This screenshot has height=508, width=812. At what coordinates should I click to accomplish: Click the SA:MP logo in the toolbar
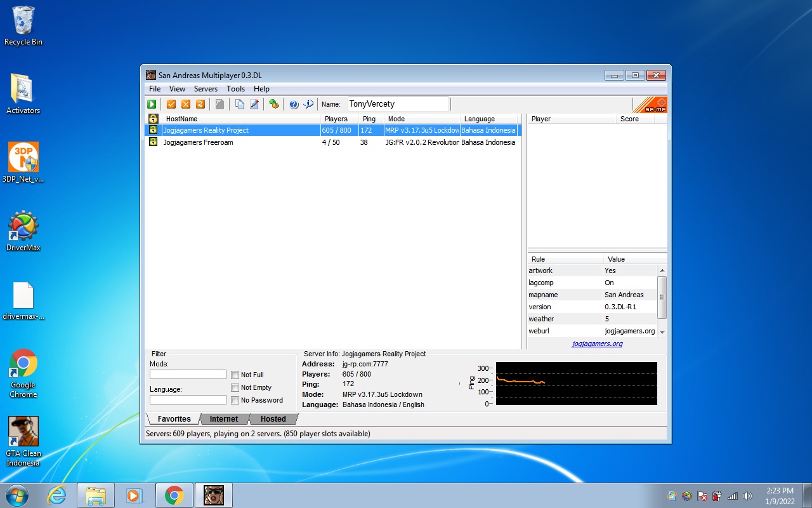pyautogui.click(x=650, y=105)
